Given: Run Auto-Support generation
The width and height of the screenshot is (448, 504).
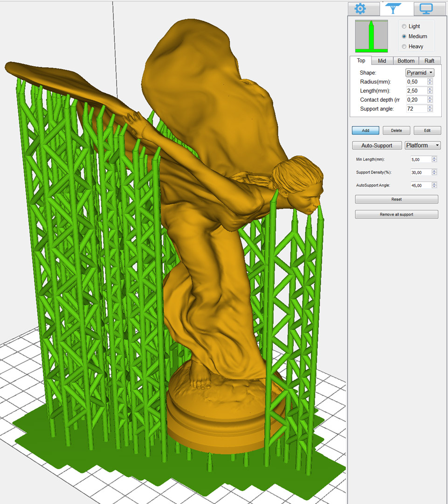Looking at the screenshot, I should point(377,146).
